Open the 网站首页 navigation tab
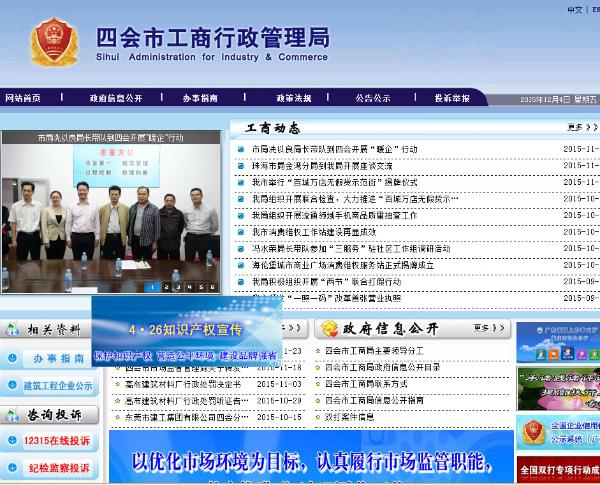Screen dimensions: 600x485 pos(23,98)
